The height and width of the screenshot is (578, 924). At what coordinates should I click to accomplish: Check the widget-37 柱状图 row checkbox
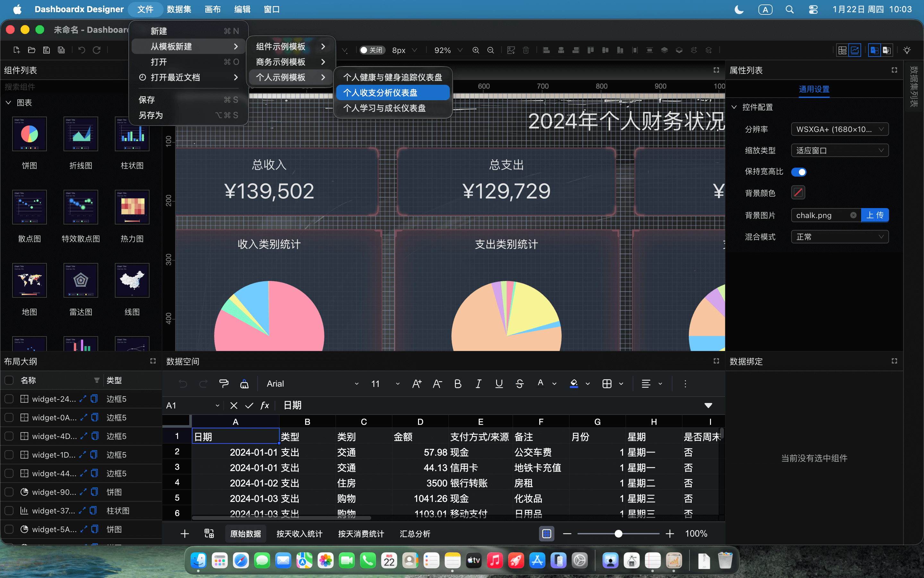click(x=9, y=511)
